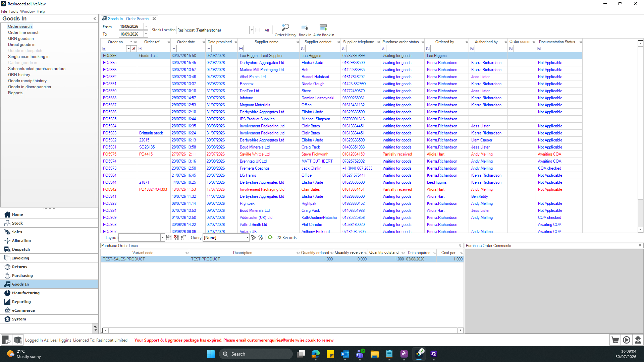Edit query question-mark pencil icon
The width and height of the screenshot is (644, 362).
pos(253,238)
